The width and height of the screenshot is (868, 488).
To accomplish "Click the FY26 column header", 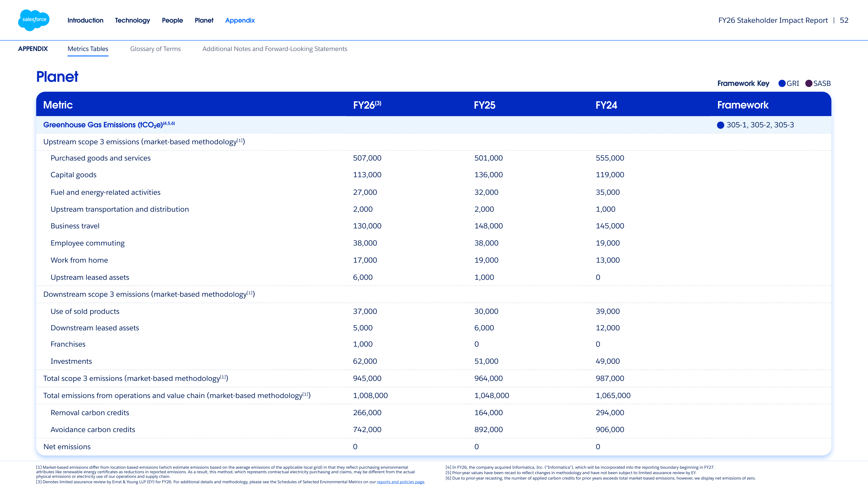I will tap(367, 105).
